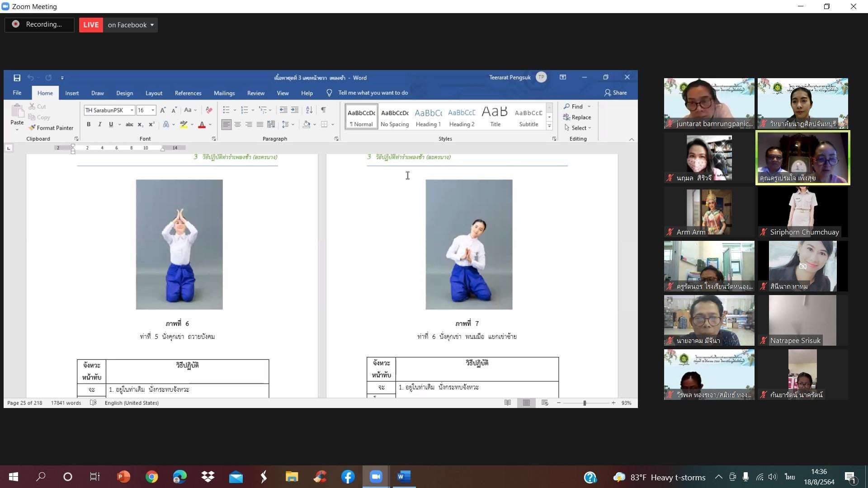Open the TH SarabunPSK font name dropdown
This screenshot has width=868, height=488.
[x=132, y=110]
